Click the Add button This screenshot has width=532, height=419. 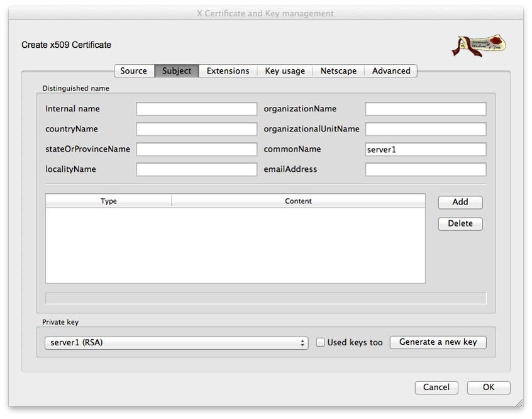point(460,202)
